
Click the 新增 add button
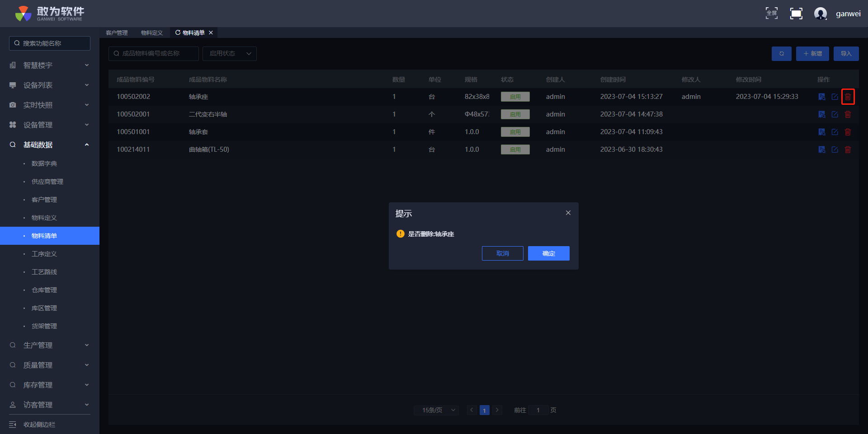click(x=812, y=54)
